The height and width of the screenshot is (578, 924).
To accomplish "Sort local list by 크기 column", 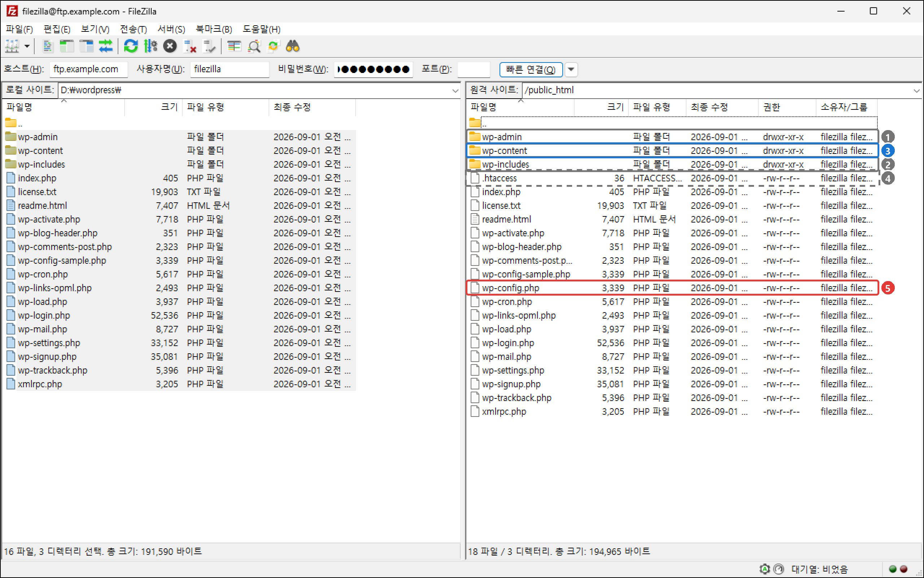I will coord(153,107).
